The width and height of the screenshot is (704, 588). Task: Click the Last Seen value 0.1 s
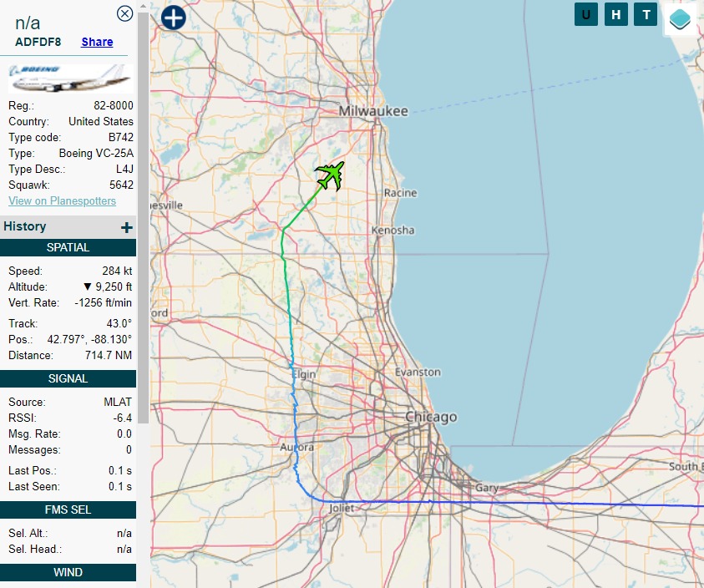(120, 486)
